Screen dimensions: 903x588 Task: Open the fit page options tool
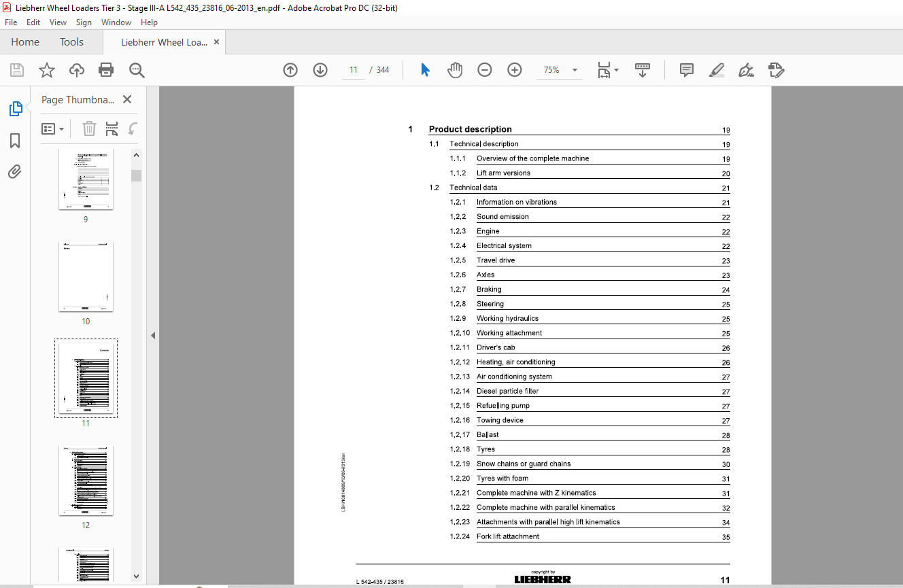pos(604,70)
